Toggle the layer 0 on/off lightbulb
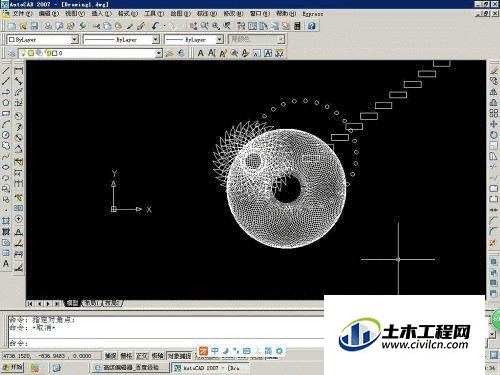 (x=23, y=53)
